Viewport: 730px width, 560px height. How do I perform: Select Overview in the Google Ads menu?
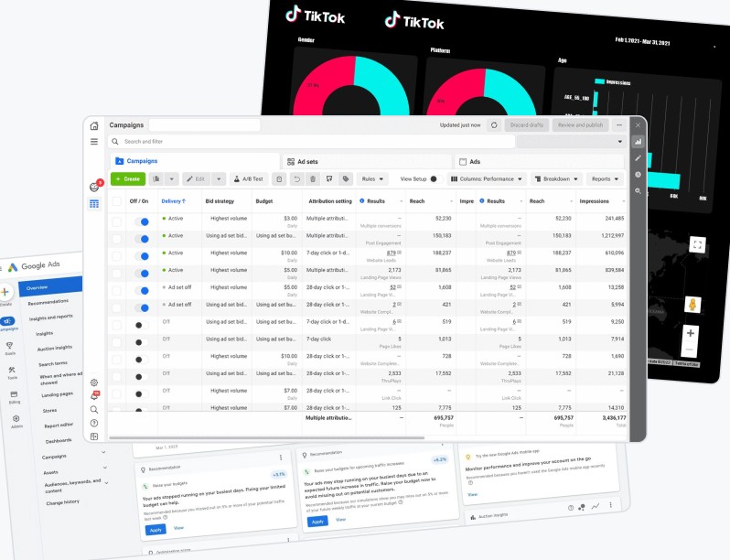[50, 285]
